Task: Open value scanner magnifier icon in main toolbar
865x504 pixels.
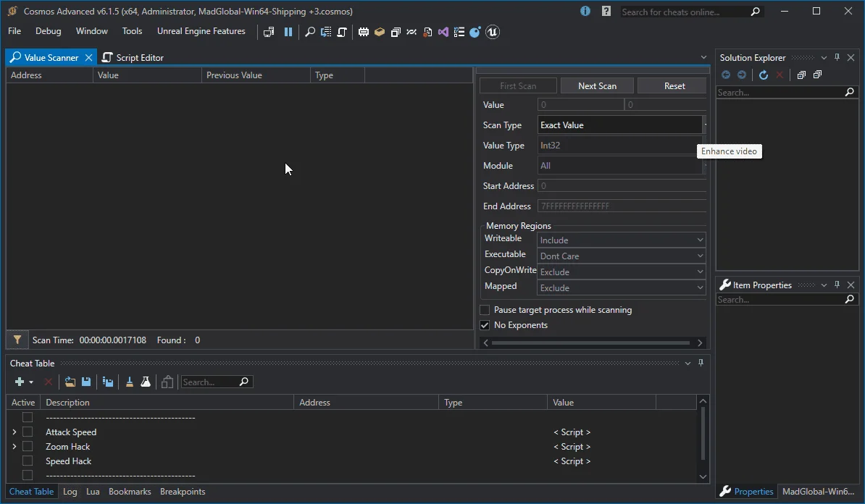Action: (x=310, y=32)
